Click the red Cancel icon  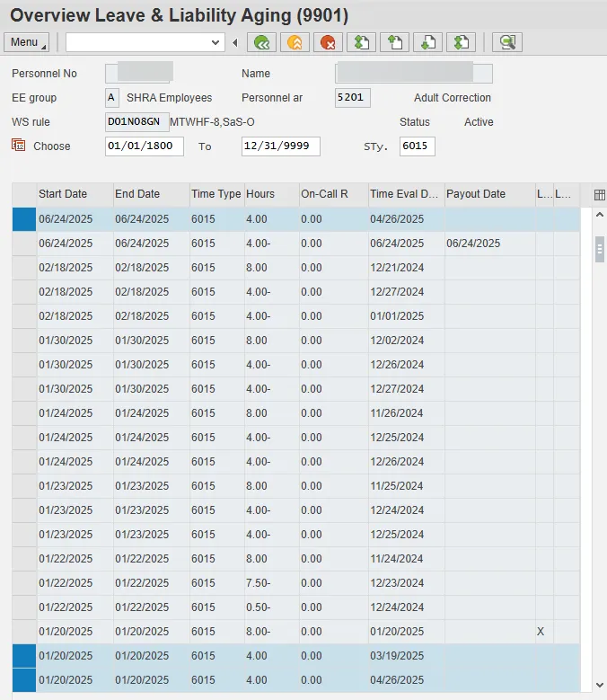(328, 42)
